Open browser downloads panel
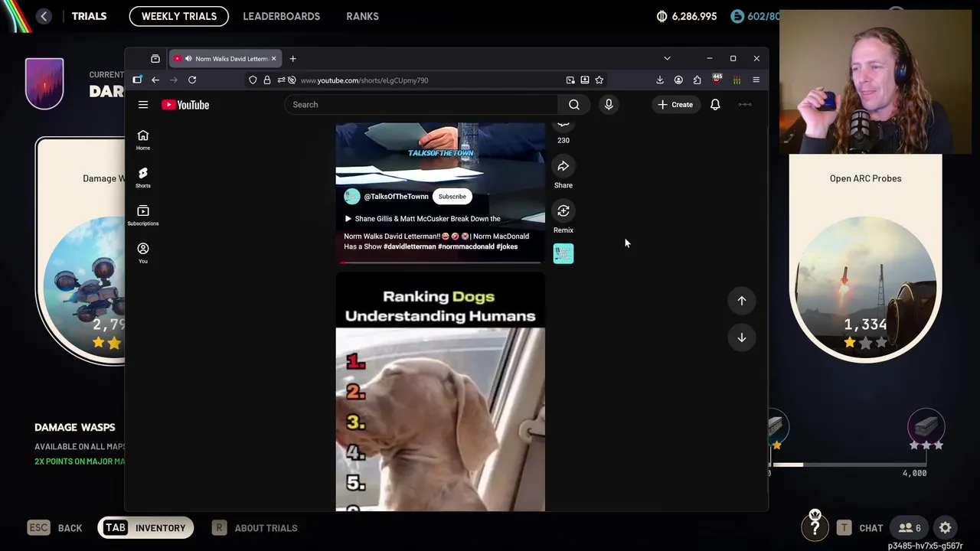Image resolution: width=980 pixels, height=551 pixels. click(x=660, y=80)
